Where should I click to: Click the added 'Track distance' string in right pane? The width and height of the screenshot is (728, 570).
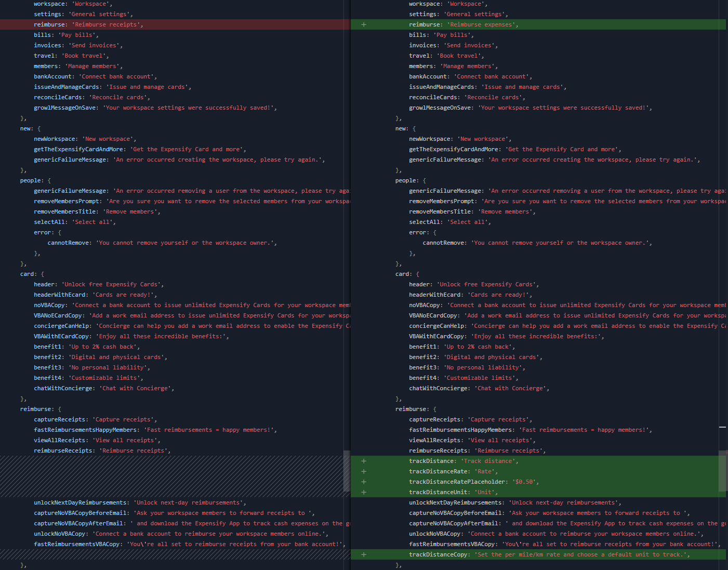tap(488, 461)
